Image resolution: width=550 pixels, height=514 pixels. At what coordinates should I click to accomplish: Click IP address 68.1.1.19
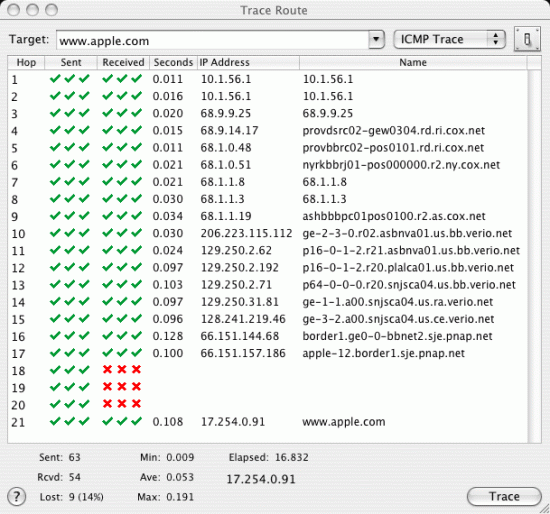(x=226, y=216)
